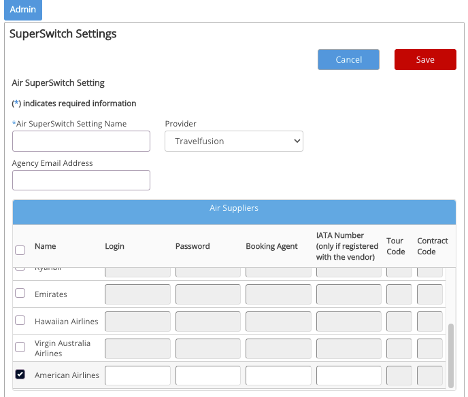The height and width of the screenshot is (397, 468).
Task: Click the Password column header
Action: pyautogui.click(x=193, y=246)
